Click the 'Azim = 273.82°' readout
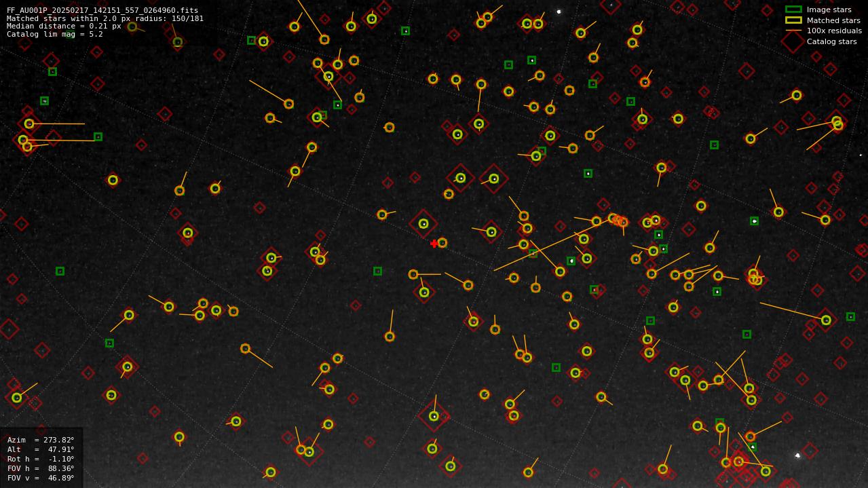868x488 pixels. pos(41,440)
